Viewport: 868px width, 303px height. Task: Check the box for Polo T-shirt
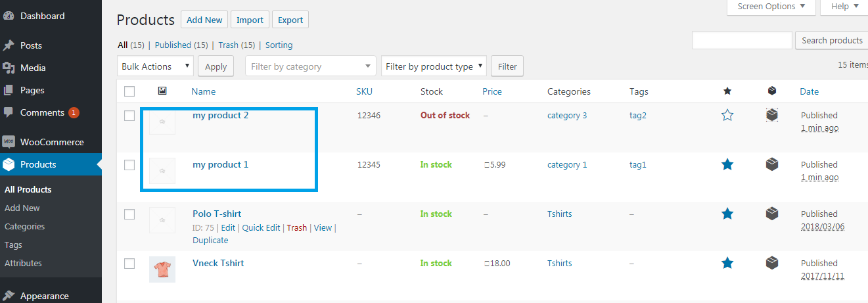129,214
